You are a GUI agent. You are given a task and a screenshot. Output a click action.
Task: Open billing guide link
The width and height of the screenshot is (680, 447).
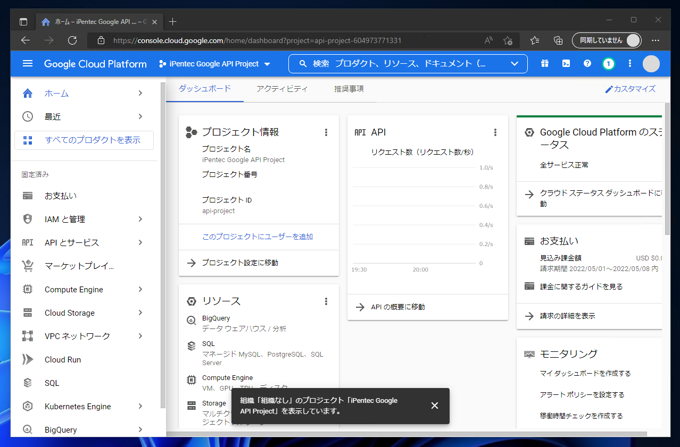click(581, 287)
